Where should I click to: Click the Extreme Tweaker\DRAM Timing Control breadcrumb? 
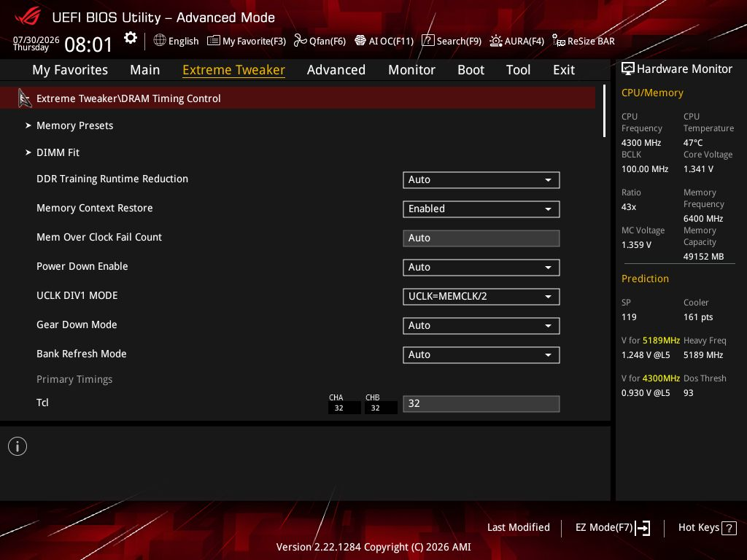pyautogui.click(x=128, y=98)
